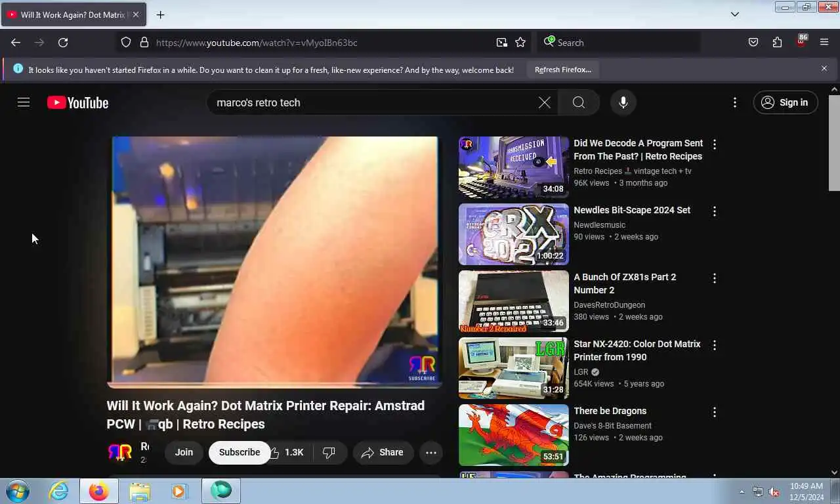Bookmark this page with star icon
The height and width of the screenshot is (504, 840).
[520, 43]
